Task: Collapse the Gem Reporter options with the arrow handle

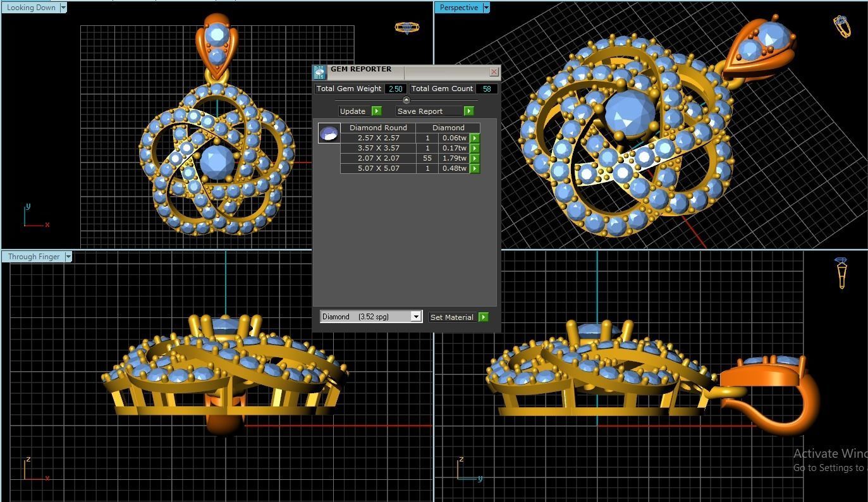Action: 406,101
